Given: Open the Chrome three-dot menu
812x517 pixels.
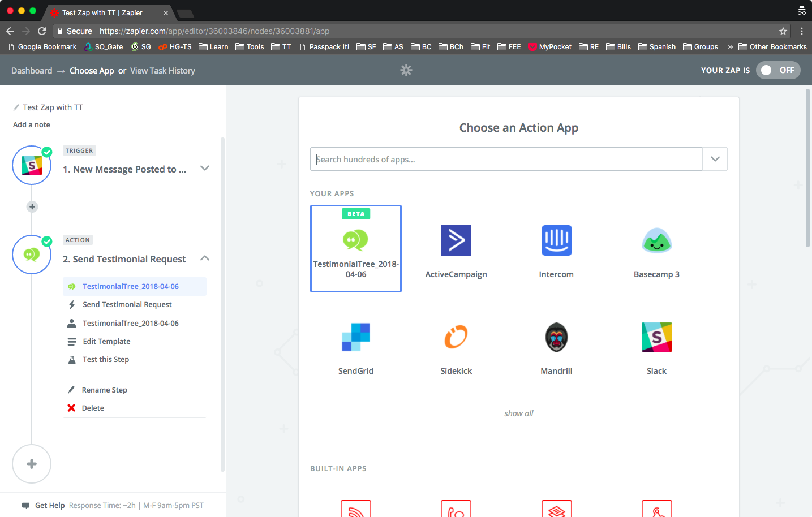Looking at the screenshot, I should coord(802,31).
